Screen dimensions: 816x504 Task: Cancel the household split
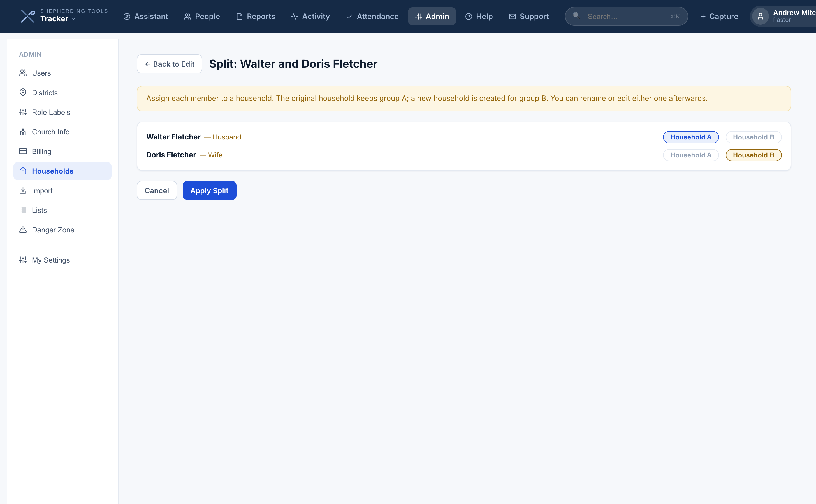tap(157, 191)
